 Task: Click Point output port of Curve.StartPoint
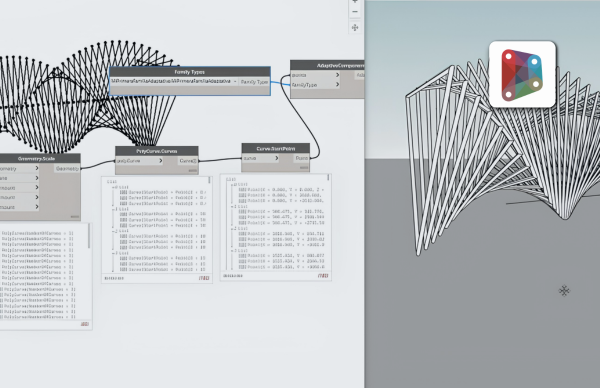tap(302, 158)
